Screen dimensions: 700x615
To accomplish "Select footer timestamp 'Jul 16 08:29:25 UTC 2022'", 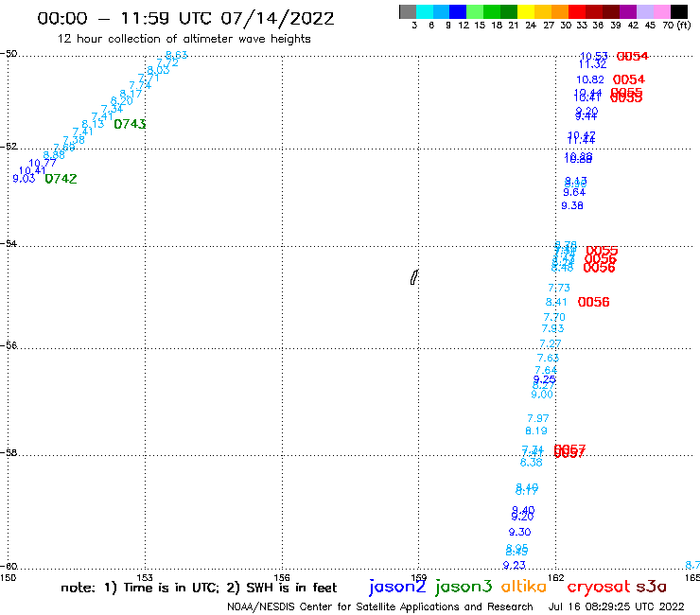I will pos(616,606).
